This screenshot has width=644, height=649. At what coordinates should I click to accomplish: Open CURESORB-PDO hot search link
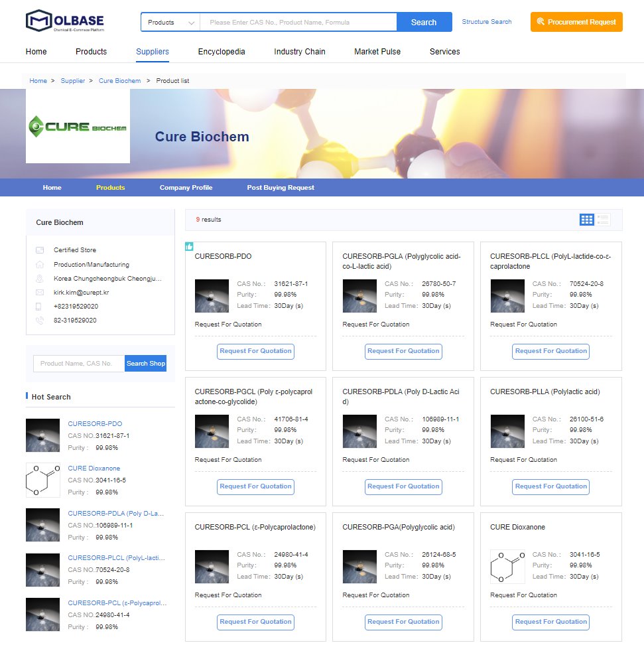(x=95, y=424)
